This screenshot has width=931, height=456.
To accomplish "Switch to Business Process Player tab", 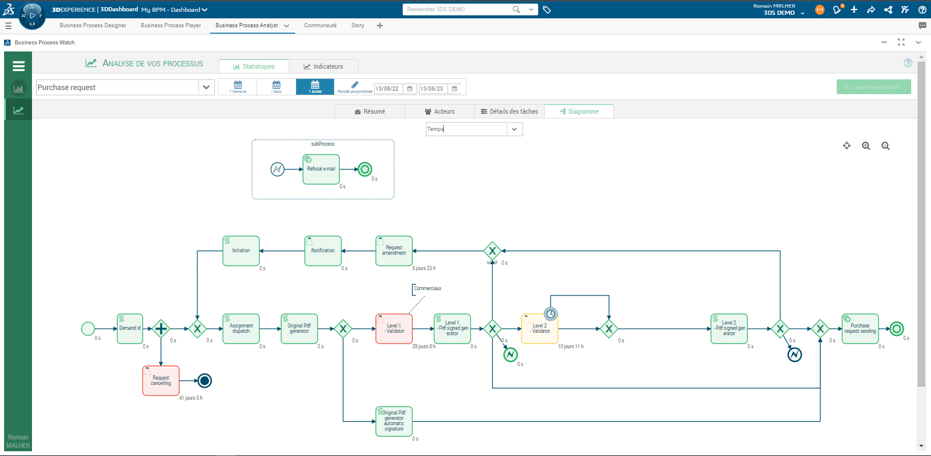I will (x=170, y=26).
